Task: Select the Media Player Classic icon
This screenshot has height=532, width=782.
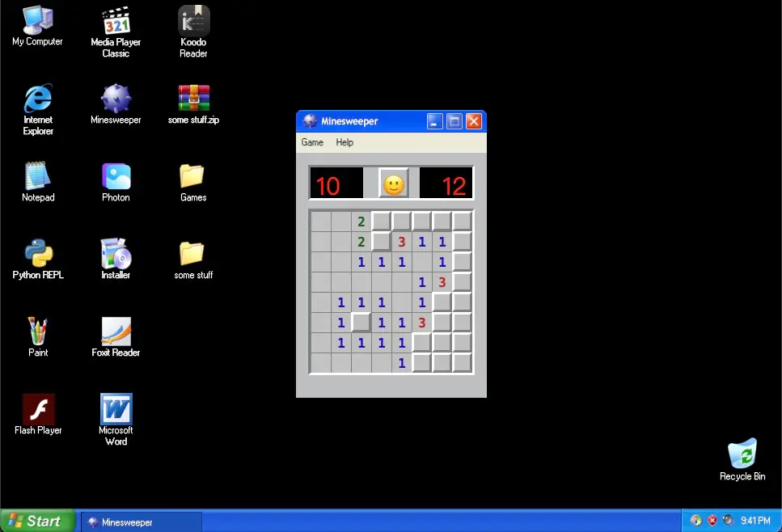Action: click(116, 32)
